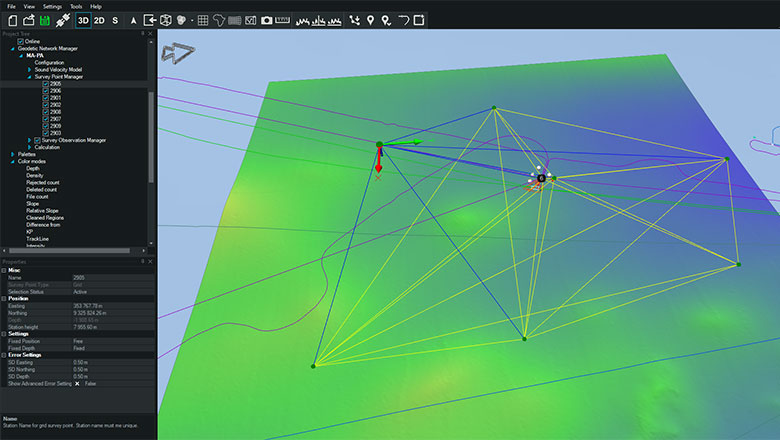Image resolution: width=780 pixels, height=440 pixels.
Task: Select the Depth color mode
Action: [33, 169]
